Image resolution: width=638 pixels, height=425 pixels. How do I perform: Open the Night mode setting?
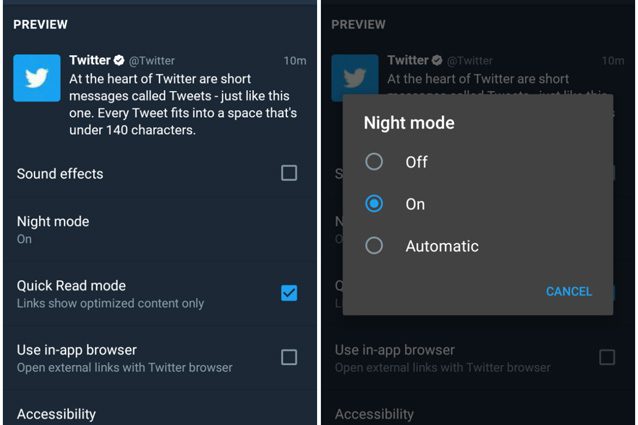(160, 230)
